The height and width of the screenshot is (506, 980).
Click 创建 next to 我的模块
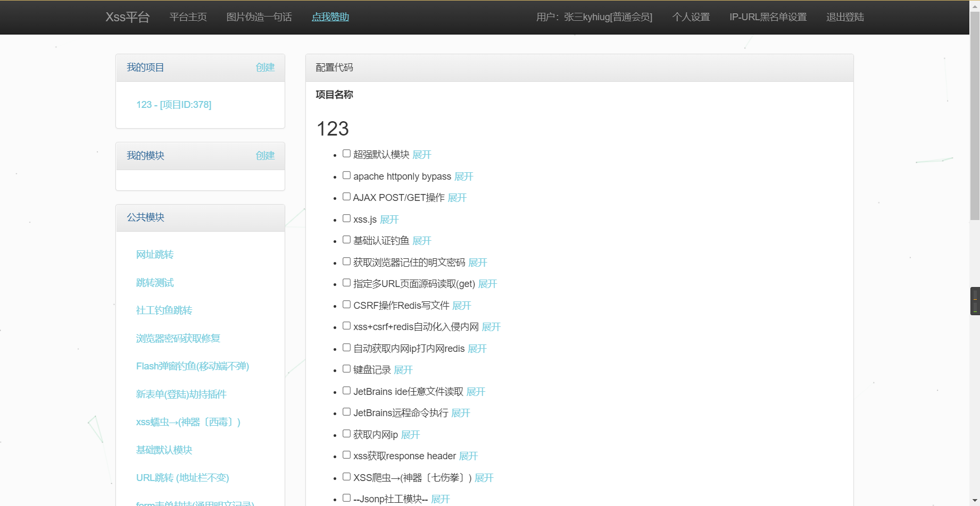(x=265, y=155)
